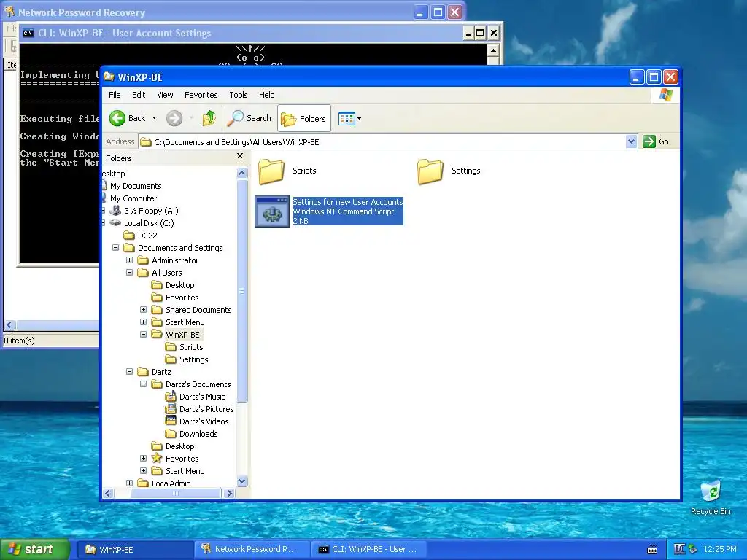This screenshot has height=560, width=747.
Task: Select the 3½ Floppy (A:) drive icon
Action: click(x=116, y=211)
